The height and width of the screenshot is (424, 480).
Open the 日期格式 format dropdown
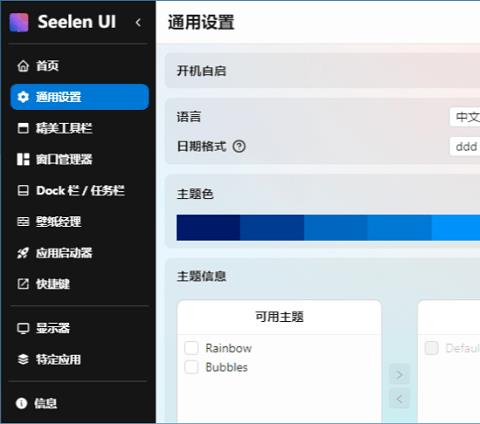click(x=465, y=146)
